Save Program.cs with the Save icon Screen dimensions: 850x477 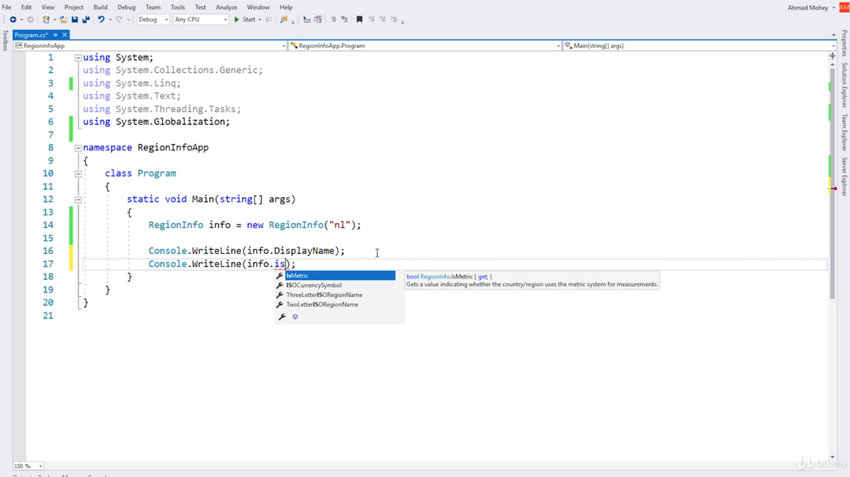(75, 20)
